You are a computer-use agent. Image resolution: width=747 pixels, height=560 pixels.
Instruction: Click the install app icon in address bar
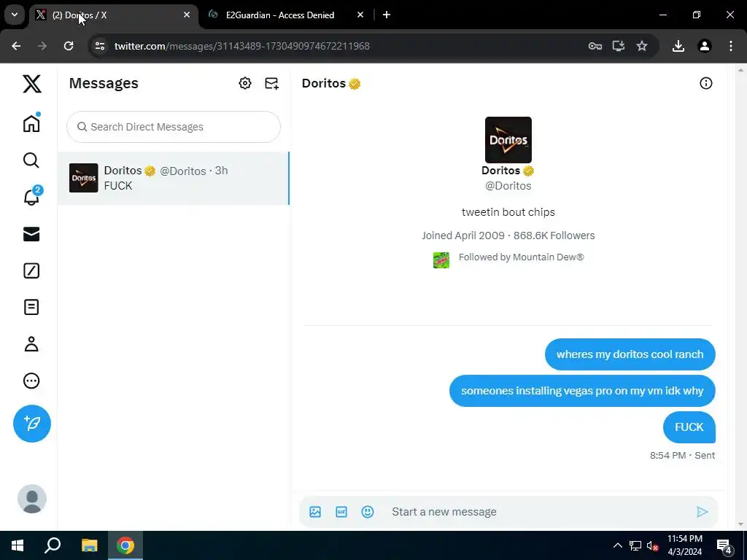pos(619,46)
